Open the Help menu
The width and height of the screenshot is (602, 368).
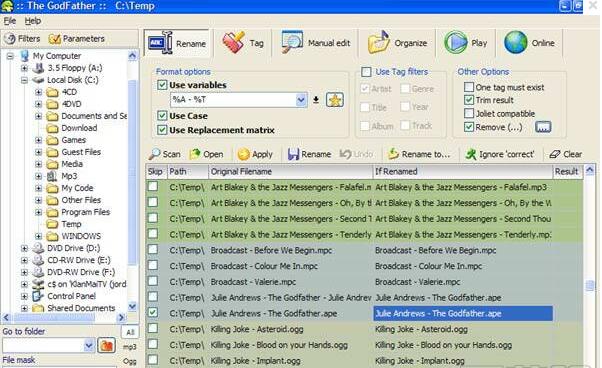click(33, 21)
